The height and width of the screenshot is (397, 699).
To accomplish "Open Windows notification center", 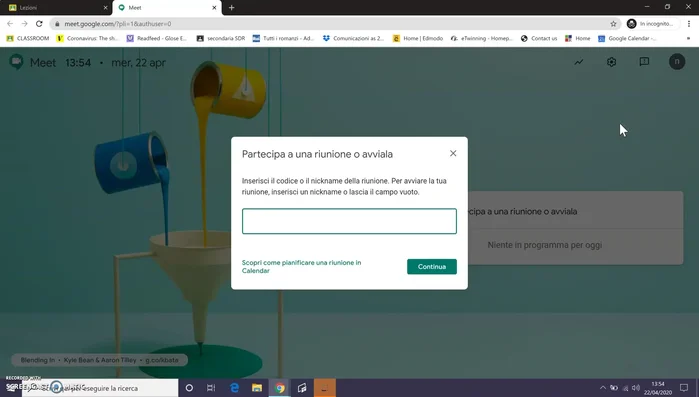I will pyautogui.click(x=684, y=388).
